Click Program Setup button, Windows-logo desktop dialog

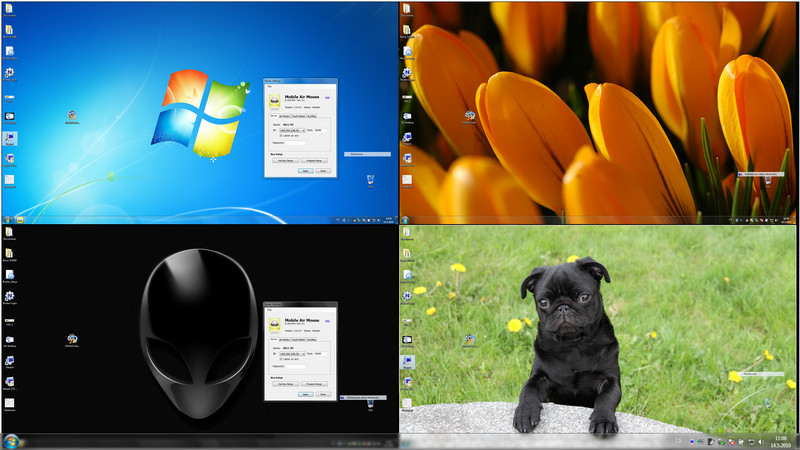coord(314,161)
